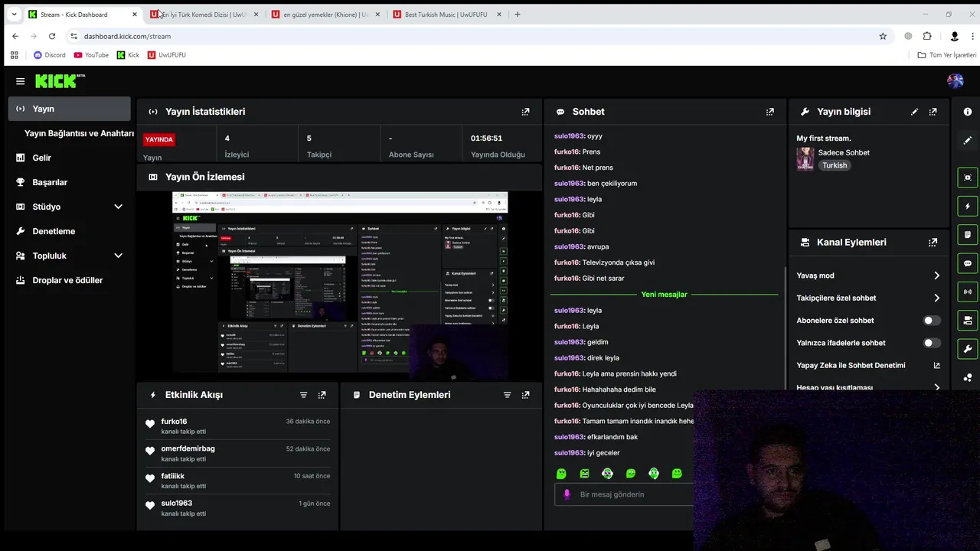Toggle the broadcast stats icon on the right rail
Screen dimensions: 980x551
[x=968, y=292]
